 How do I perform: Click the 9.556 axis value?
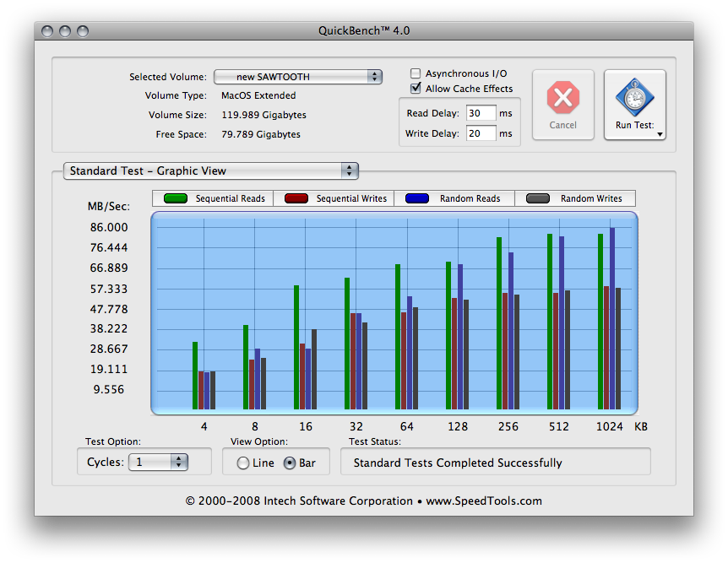tap(109, 389)
